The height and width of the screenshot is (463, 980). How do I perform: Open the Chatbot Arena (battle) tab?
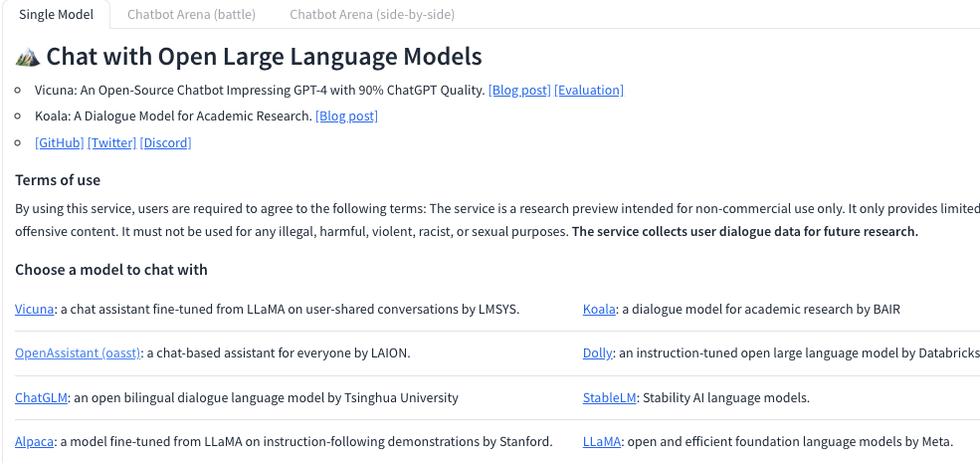pyautogui.click(x=191, y=15)
